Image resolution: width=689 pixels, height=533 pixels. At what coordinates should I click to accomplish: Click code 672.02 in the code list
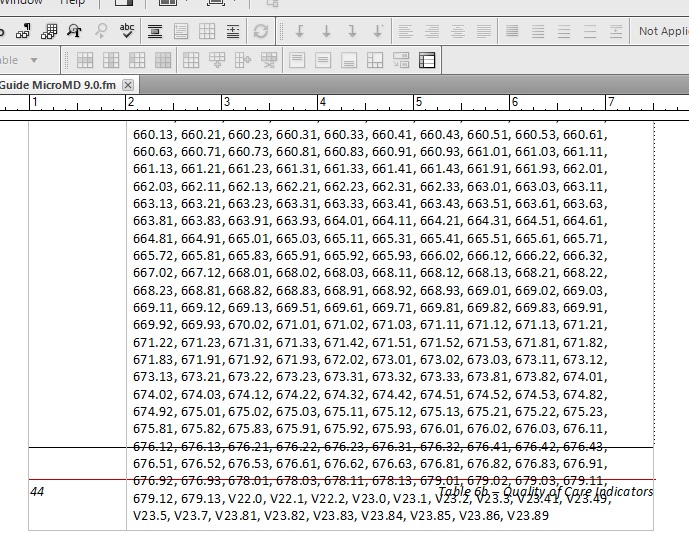[x=344, y=359]
